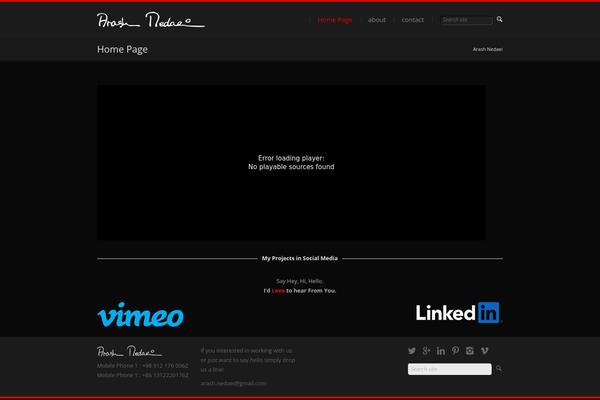This screenshot has width=600, height=400.
Task: Open the Google Plus footer icon
Action: (x=426, y=351)
